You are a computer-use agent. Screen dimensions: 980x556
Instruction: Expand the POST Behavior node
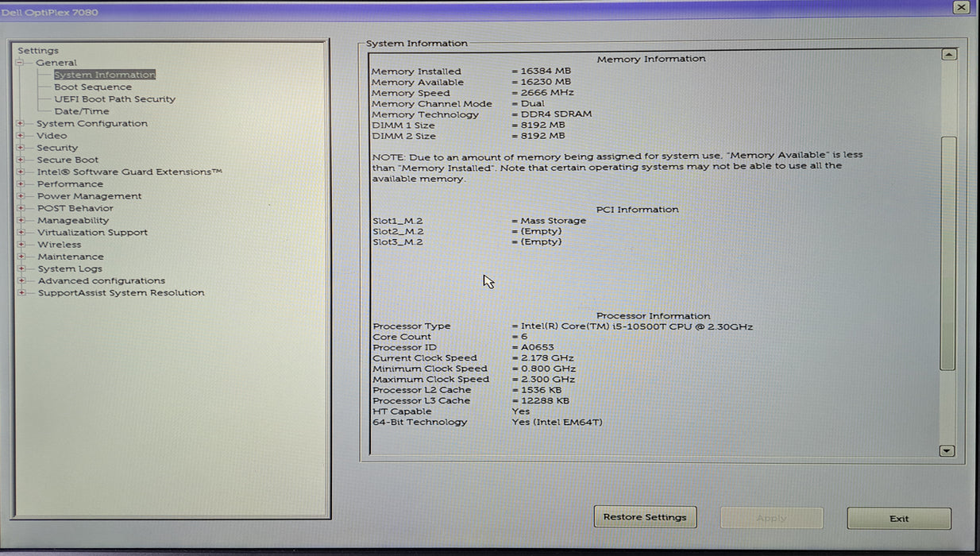[21, 208]
